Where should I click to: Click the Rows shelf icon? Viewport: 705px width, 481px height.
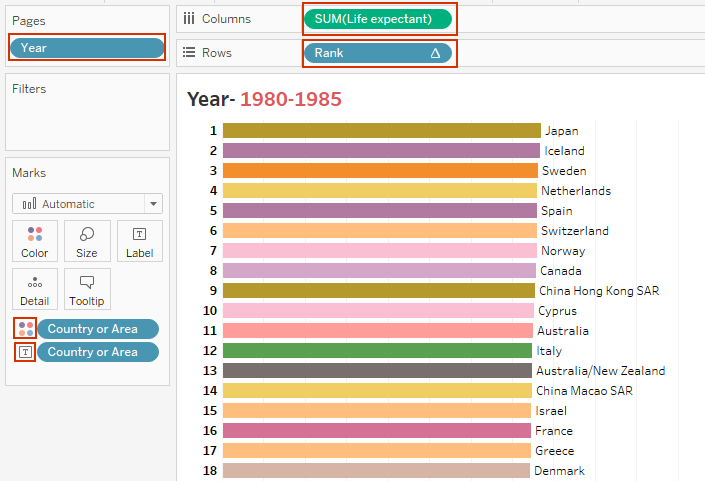click(189, 53)
